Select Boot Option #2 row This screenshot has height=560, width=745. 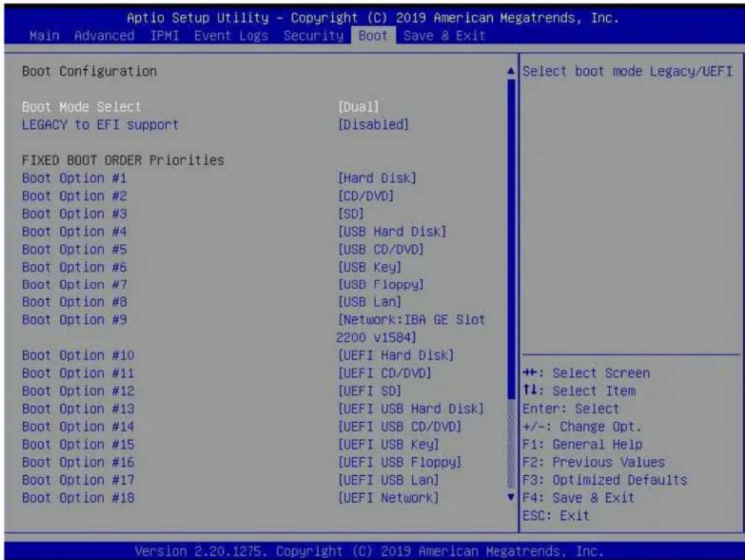coord(74,196)
